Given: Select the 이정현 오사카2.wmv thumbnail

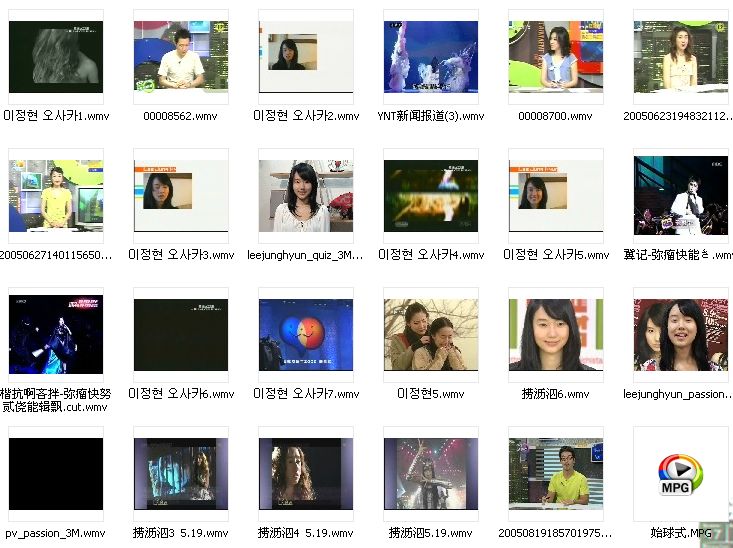Looking at the screenshot, I should 306,57.
